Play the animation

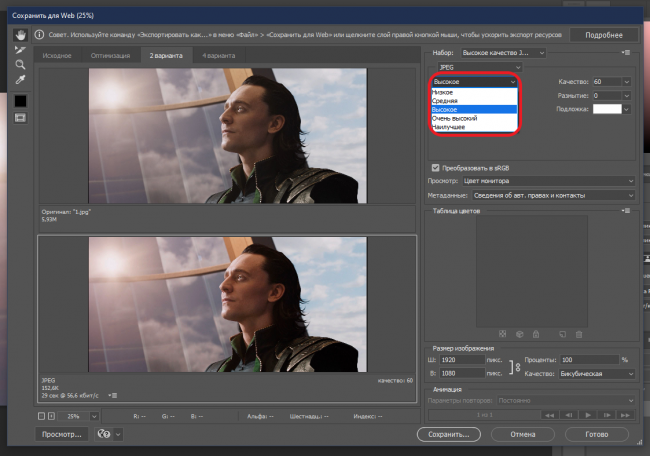[587, 415]
